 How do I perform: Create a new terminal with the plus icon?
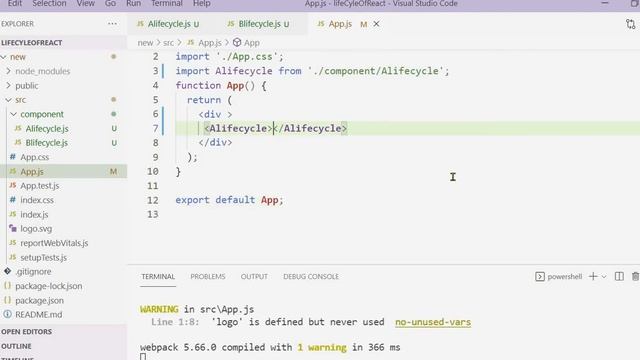pos(593,277)
